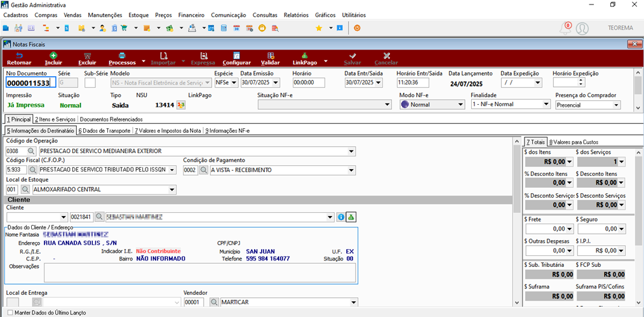Open the notifications bell icon
Image resolution: width=644 pixels, height=317 pixels.
(x=566, y=28)
